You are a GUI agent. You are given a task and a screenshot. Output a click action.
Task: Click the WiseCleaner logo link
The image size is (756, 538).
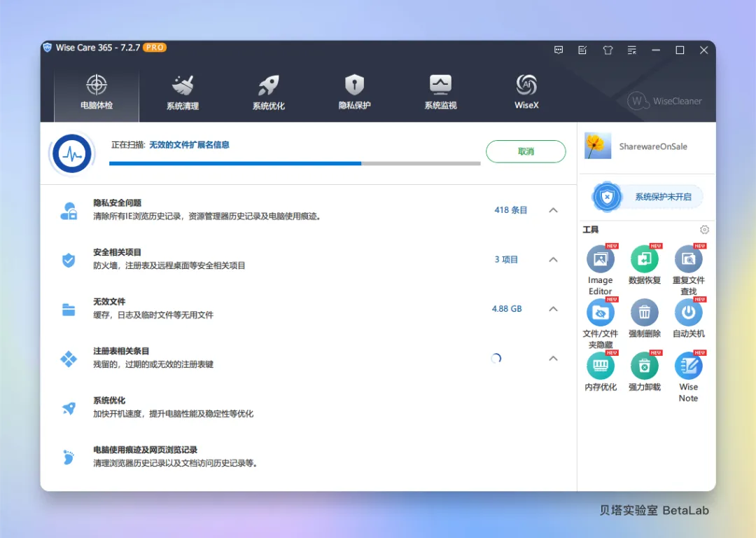[x=664, y=102]
